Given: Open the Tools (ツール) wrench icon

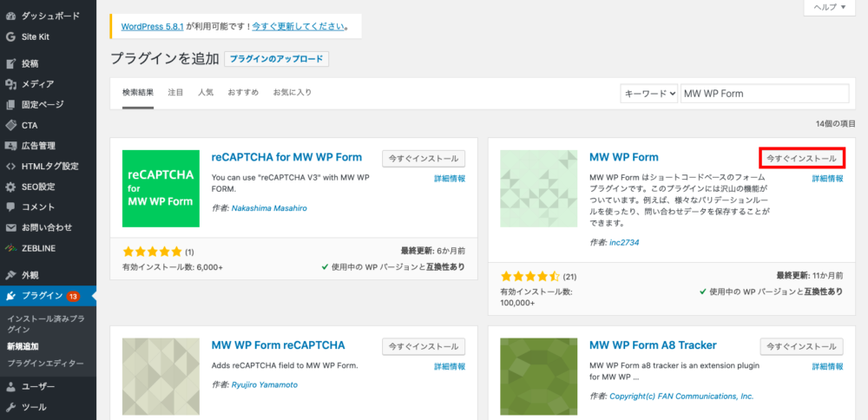Looking at the screenshot, I should (x=10, y=407).
